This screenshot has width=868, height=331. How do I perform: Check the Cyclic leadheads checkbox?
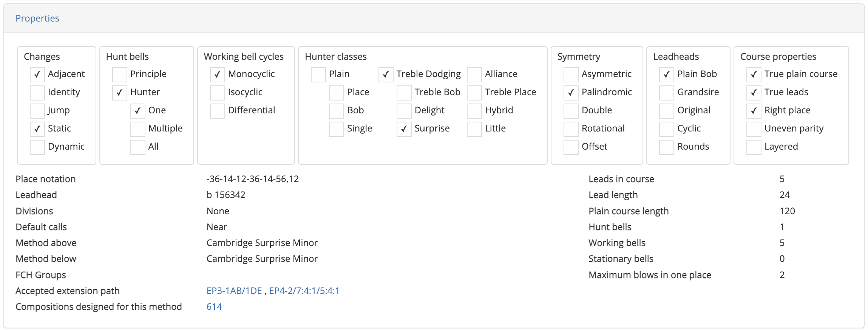coord(667,129)
